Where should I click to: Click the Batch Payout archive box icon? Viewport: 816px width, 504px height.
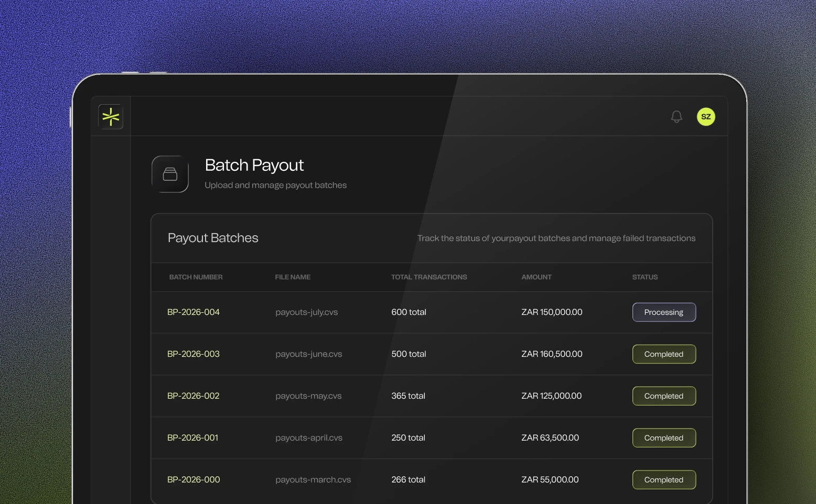coord(170,174)
